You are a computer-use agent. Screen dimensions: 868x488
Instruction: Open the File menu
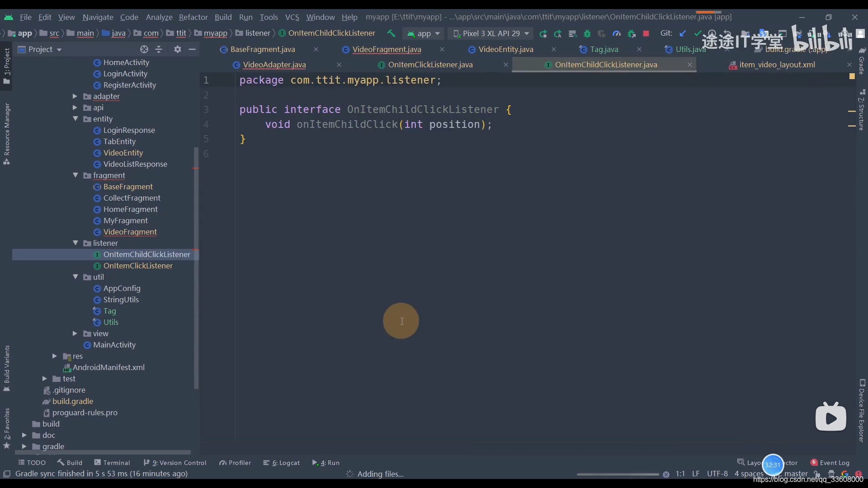[26, 17]
